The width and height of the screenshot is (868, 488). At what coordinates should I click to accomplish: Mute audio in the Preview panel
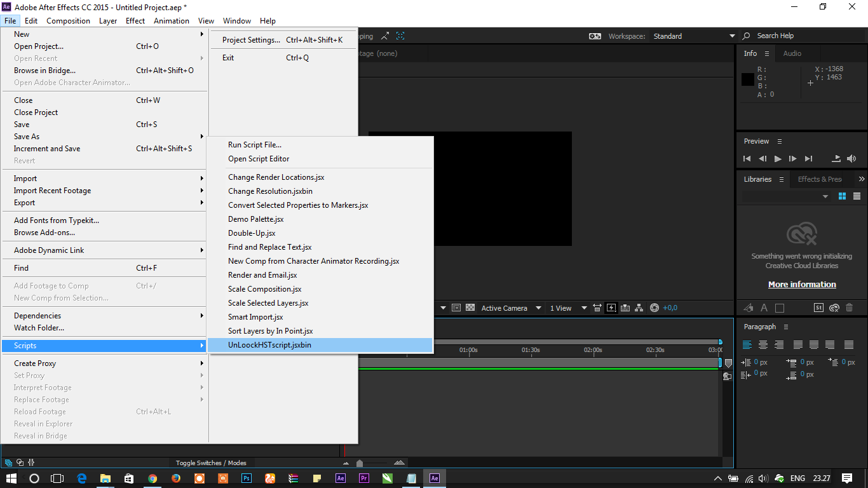pos(851,158)
